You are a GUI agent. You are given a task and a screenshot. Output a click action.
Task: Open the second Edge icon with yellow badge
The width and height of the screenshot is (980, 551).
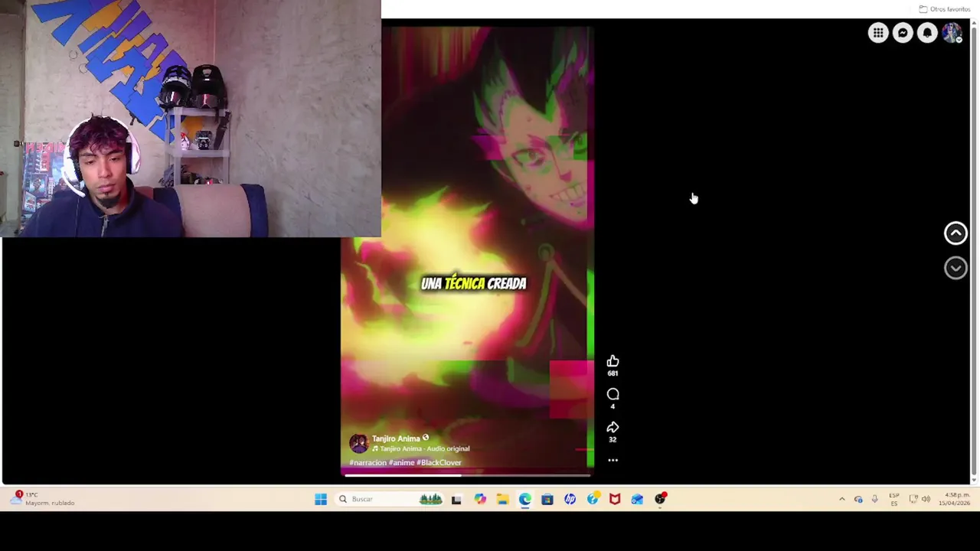(593, 499)
